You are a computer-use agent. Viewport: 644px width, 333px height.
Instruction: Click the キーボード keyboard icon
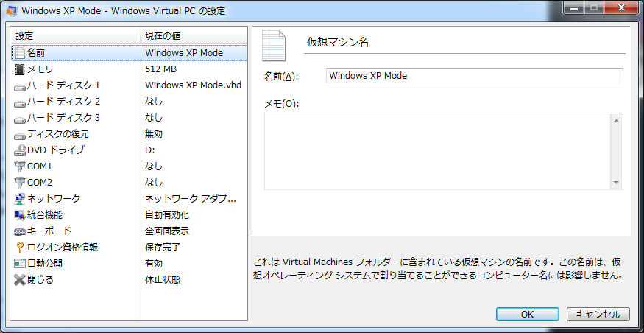click(x=20, y=231)
